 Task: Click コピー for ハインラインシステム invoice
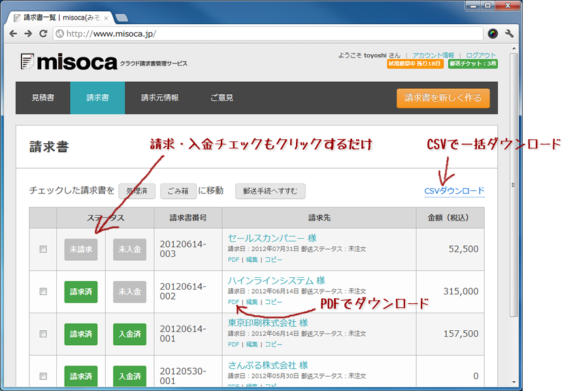click(x=273, y=302)
